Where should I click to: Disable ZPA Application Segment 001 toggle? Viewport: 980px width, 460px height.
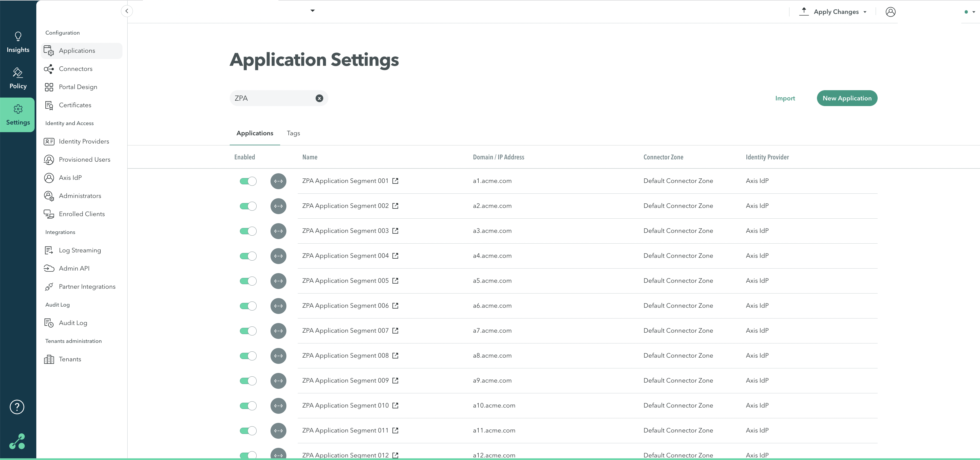[x=248, y=181]
